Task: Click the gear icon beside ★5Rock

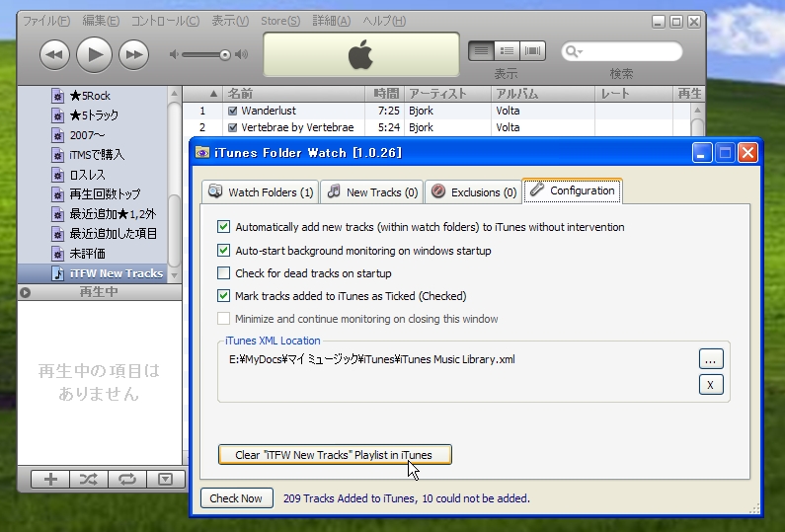Action: [57, 96]
